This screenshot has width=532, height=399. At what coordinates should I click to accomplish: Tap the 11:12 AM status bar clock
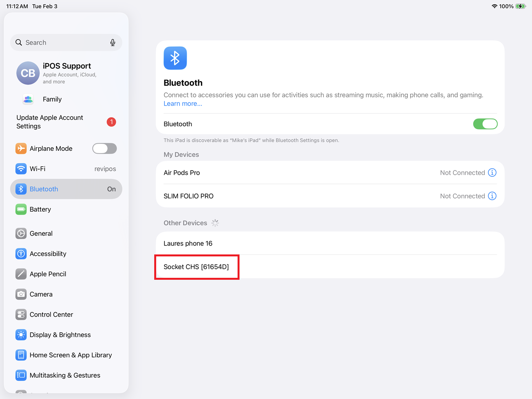[17, 6]
